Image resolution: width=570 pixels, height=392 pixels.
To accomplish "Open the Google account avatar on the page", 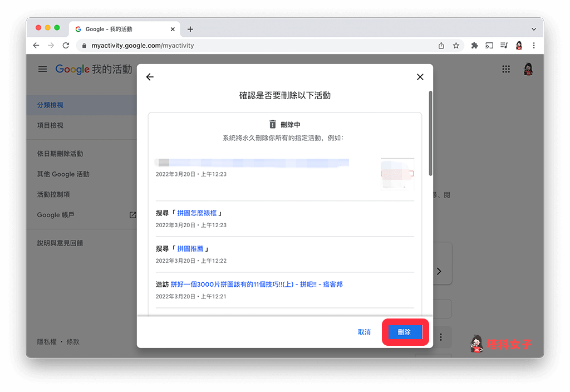I will 528,69.
